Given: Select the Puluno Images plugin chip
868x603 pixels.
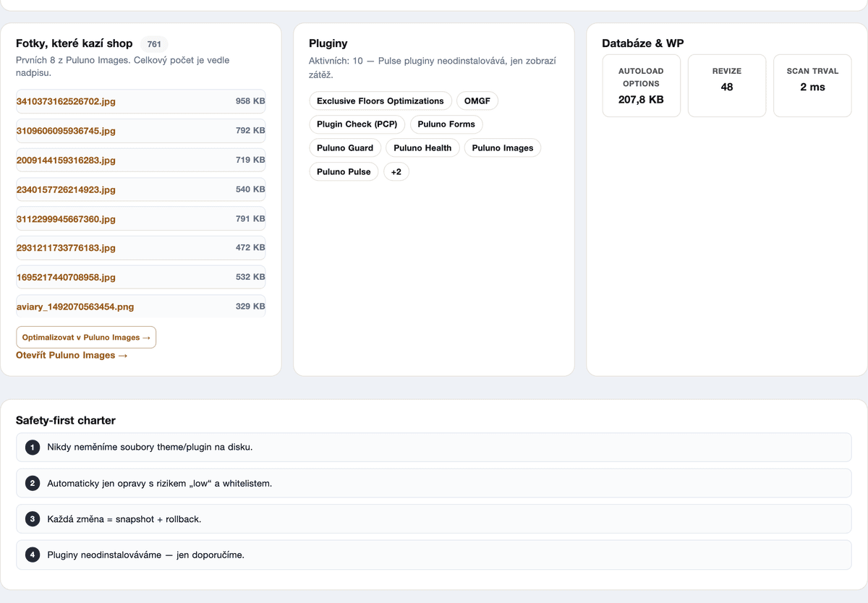Looking at the screenshot, I should click(x=503, y=148).
